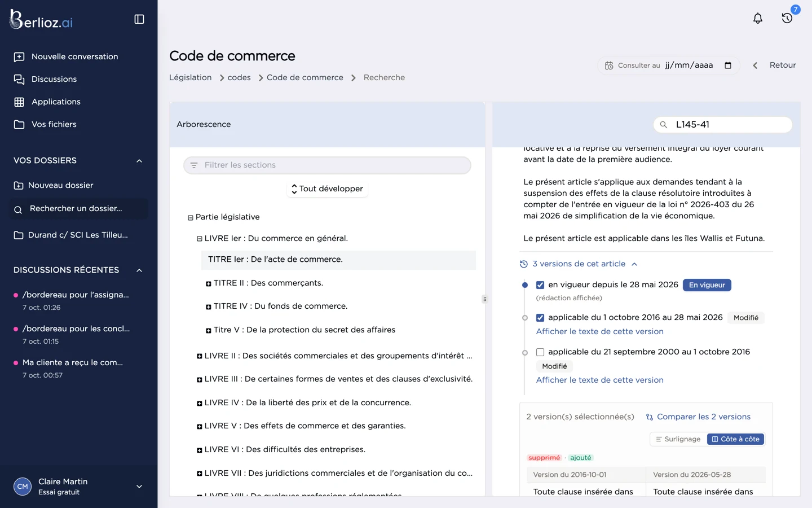Click the Nouvelle conversation icon
The height and width of the screenshot is (508, 812).
(x=19, y=57)
